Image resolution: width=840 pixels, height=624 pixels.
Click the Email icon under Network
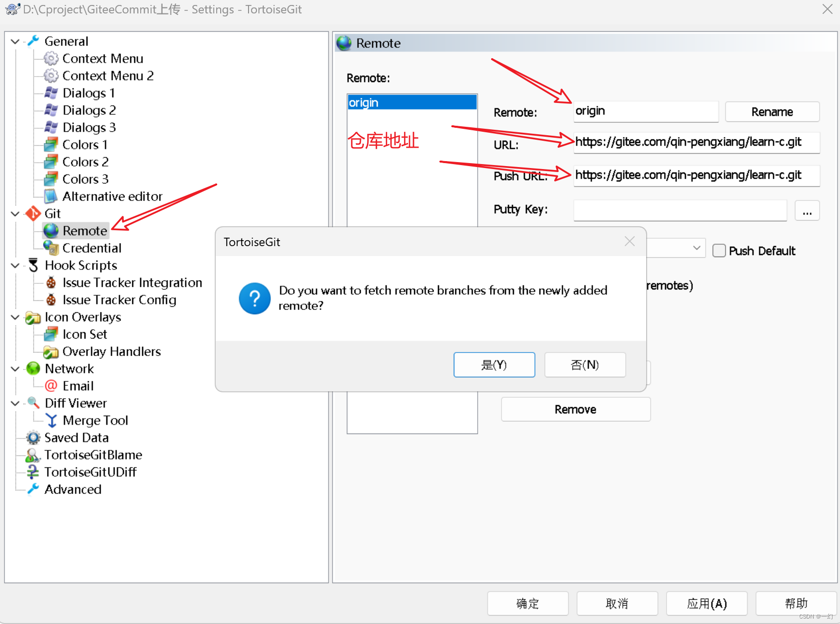(51, 385)
